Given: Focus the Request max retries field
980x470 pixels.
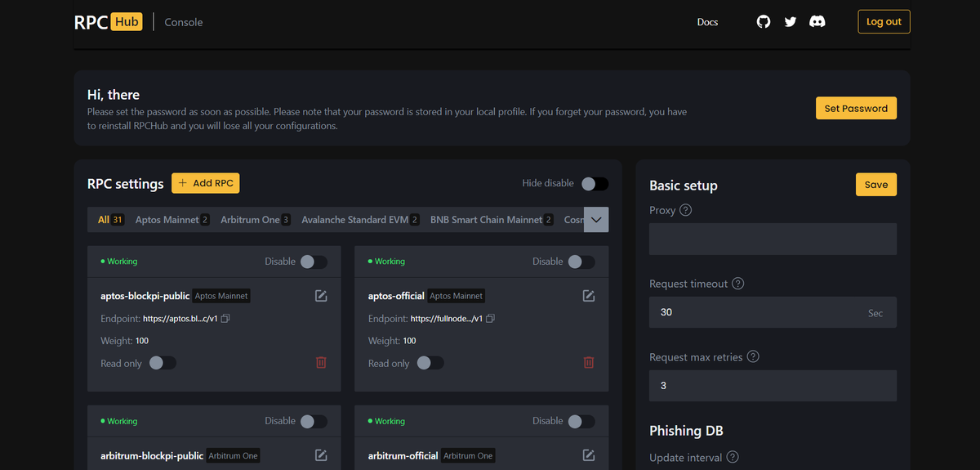Looking at the screenshot, I should pyautogui.click(x=773, y=386).
